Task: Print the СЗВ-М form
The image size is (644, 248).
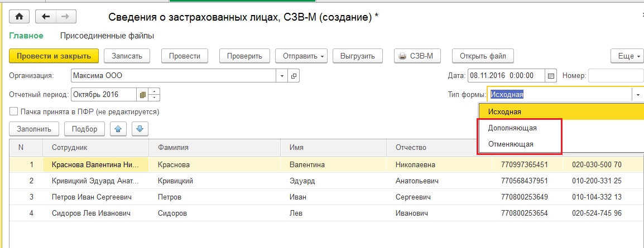Action: pos(417,56)
